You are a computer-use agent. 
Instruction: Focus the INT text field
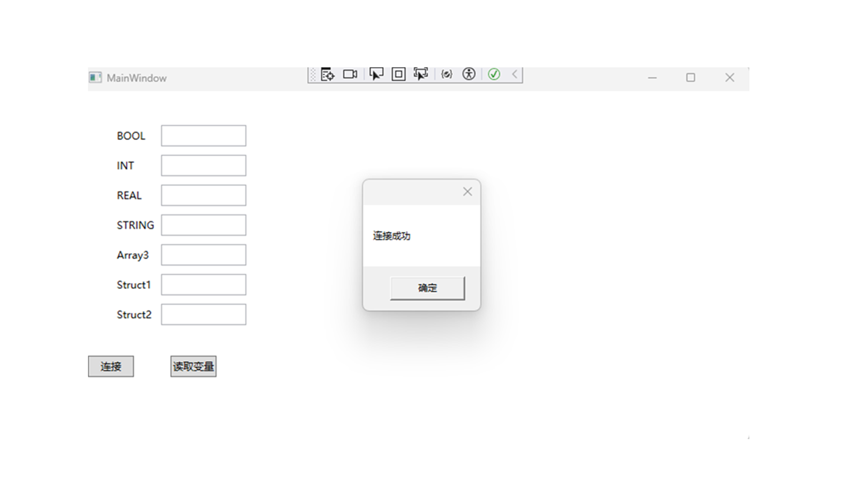tap(203, 165)
